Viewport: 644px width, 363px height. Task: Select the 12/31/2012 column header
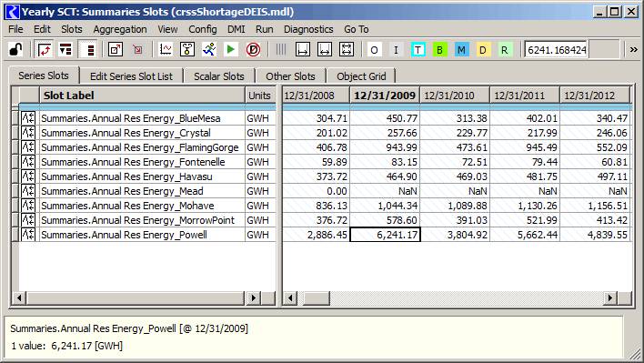[x=594, y=96]
